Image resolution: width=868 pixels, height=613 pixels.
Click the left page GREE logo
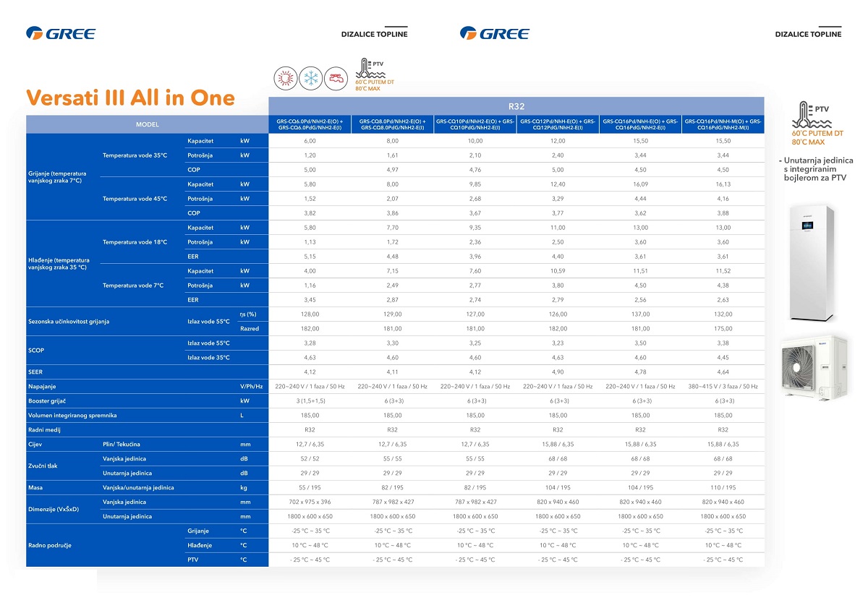[x=61, y=33]
